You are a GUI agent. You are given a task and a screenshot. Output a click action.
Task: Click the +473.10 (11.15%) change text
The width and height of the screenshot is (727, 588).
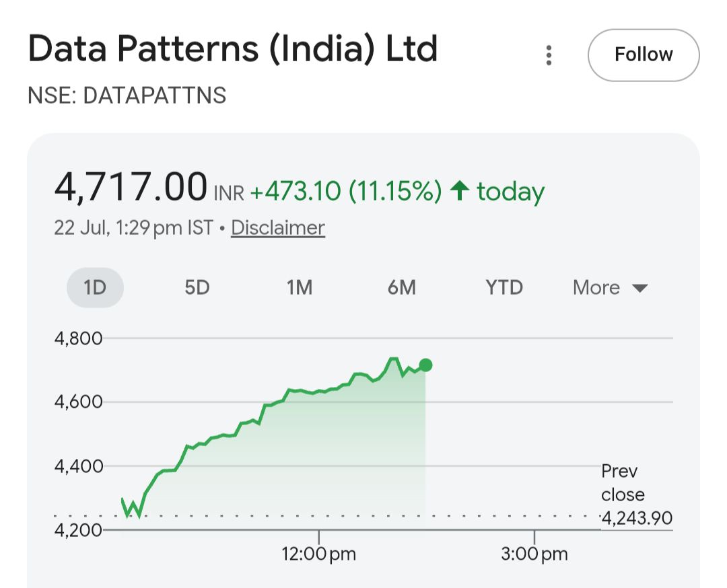point(346,191)
